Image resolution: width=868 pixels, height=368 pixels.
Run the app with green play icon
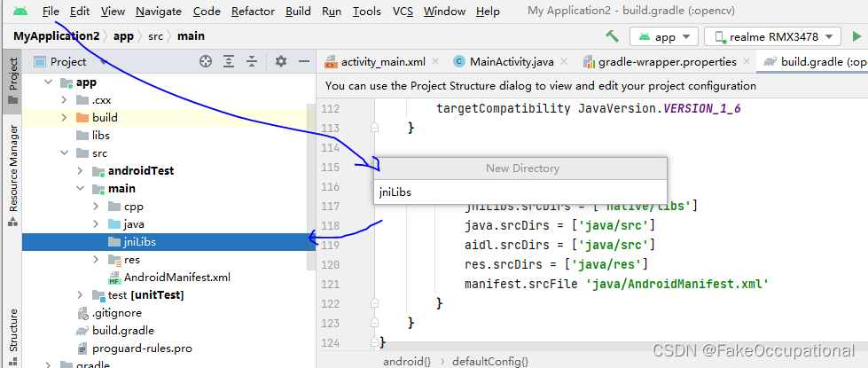pos(857,37)
